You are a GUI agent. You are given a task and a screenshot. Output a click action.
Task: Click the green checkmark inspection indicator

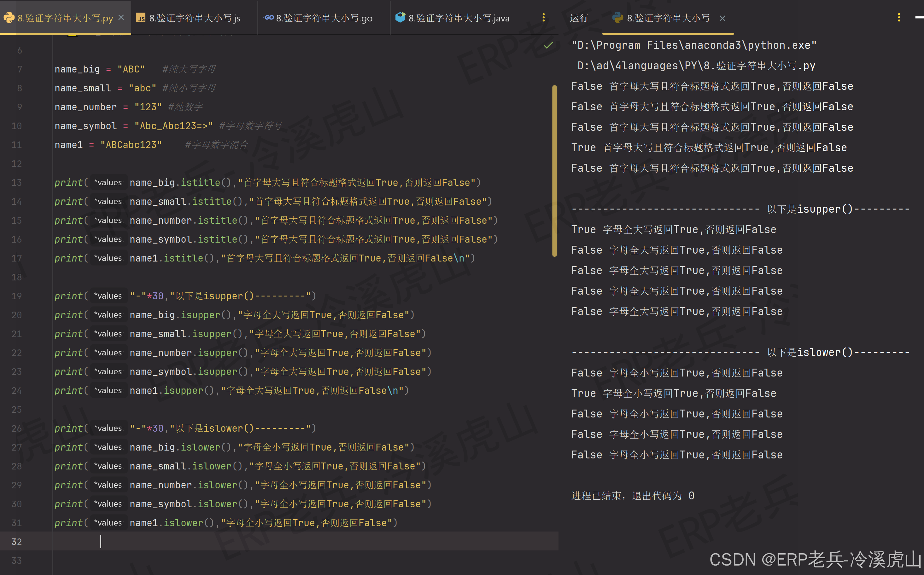[x=548, y=46]
